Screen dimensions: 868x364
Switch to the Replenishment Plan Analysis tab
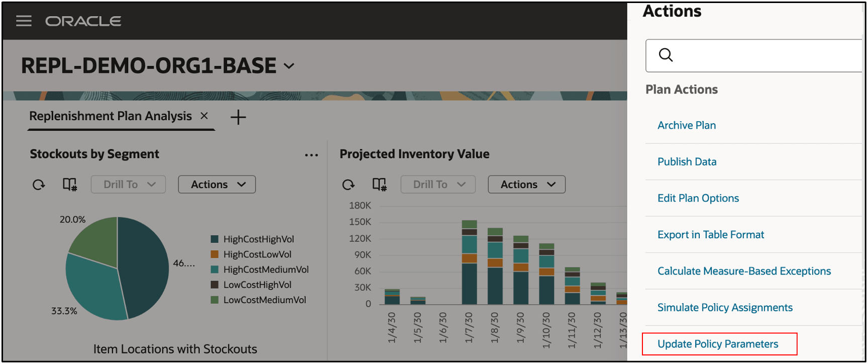click(x=111, y=116)
